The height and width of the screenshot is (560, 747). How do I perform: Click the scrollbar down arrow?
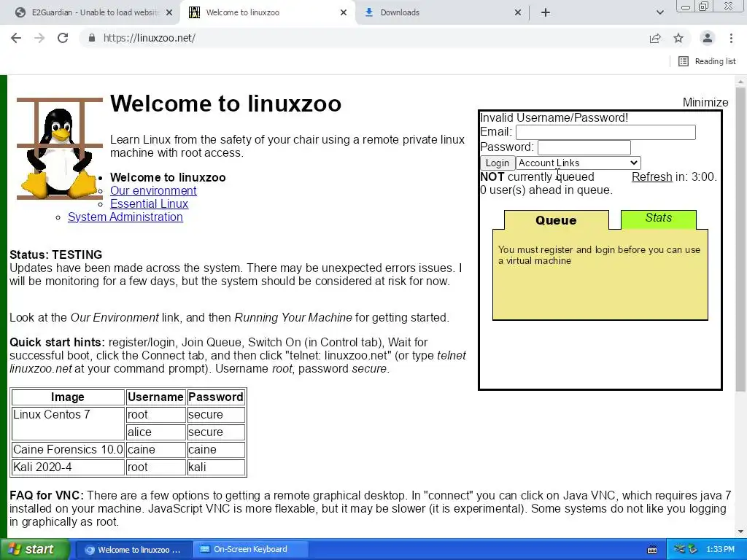(x=740, y=531)
